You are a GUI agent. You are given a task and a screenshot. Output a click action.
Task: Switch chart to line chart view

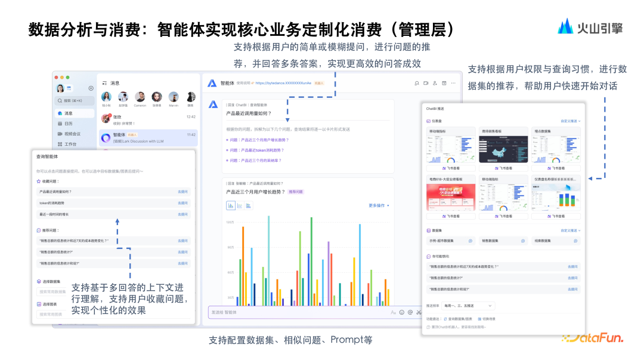point(240,205)
